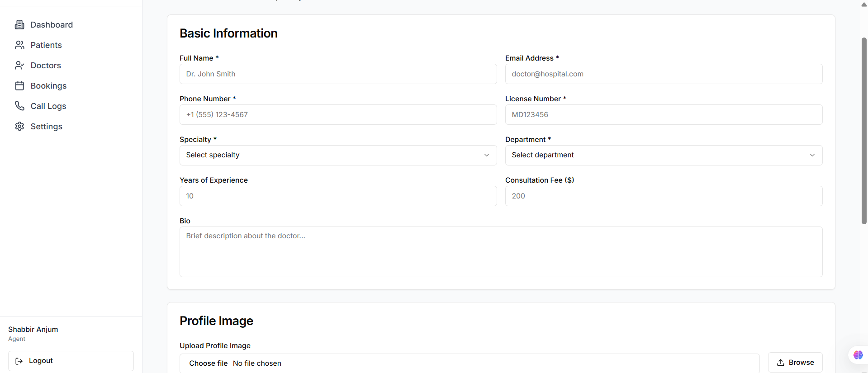868x373 pixels.
Task: Click the Bookings calendar icon
Action: tap(19, 86)
